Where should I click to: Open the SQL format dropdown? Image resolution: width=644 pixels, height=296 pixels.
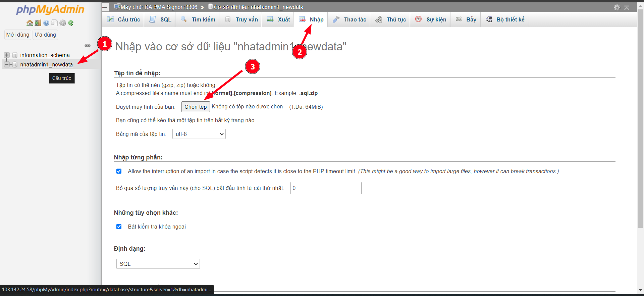pyautogui.click(x=158, y=264)
